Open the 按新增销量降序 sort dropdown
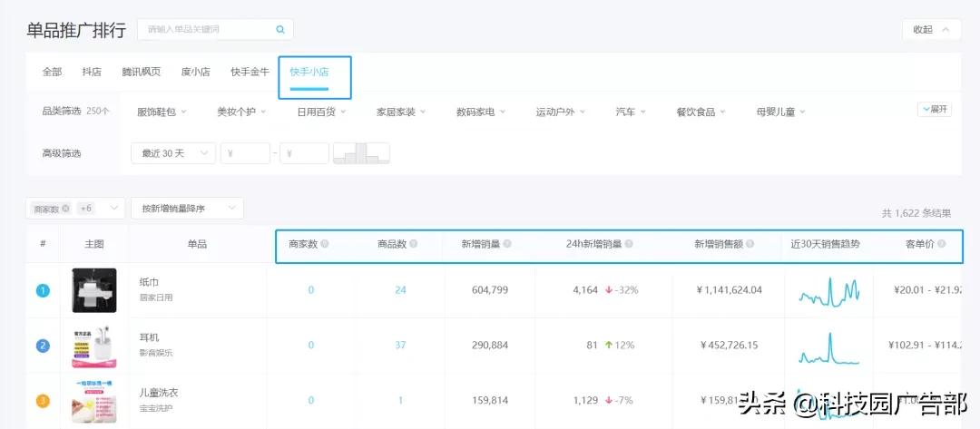This screenshot has height=429, width=980. click(x=187, y=209)
